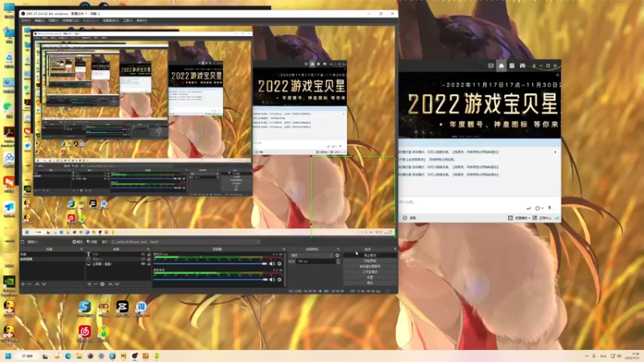
Task: Mute the first audio mixer track
Action: [x=272, y=264]
